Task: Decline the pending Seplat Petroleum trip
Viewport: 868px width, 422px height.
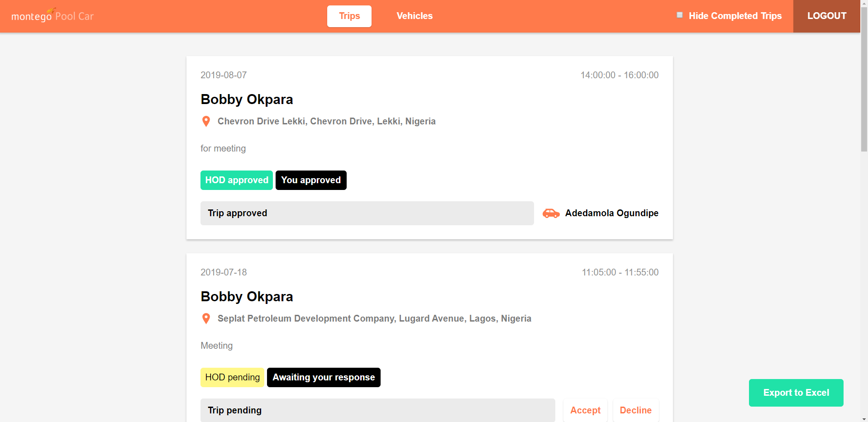Action: pyautogui.click(x=636, y=410)
